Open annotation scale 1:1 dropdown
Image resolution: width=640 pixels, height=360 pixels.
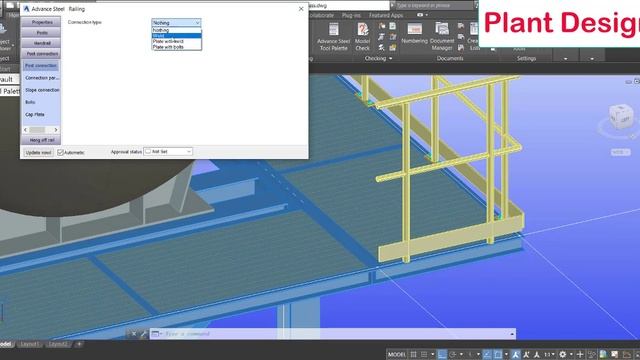[549, 354]
